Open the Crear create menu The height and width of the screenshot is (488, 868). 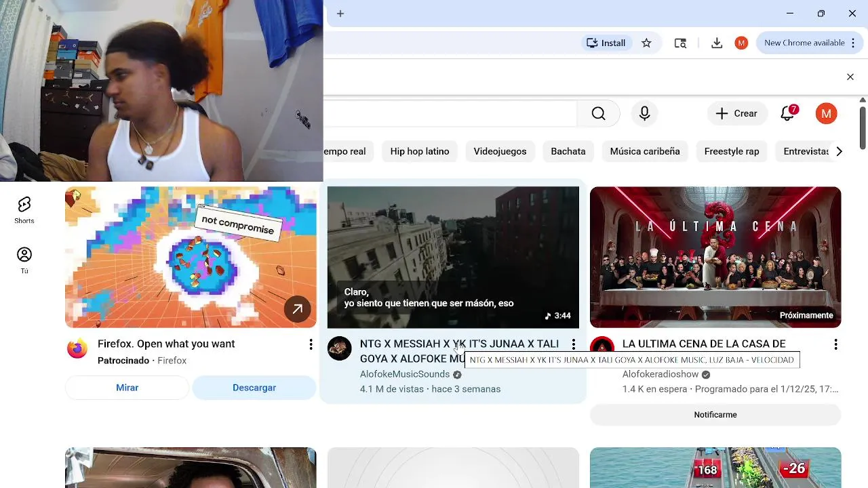pyautogui.click(x=737, y=113)
